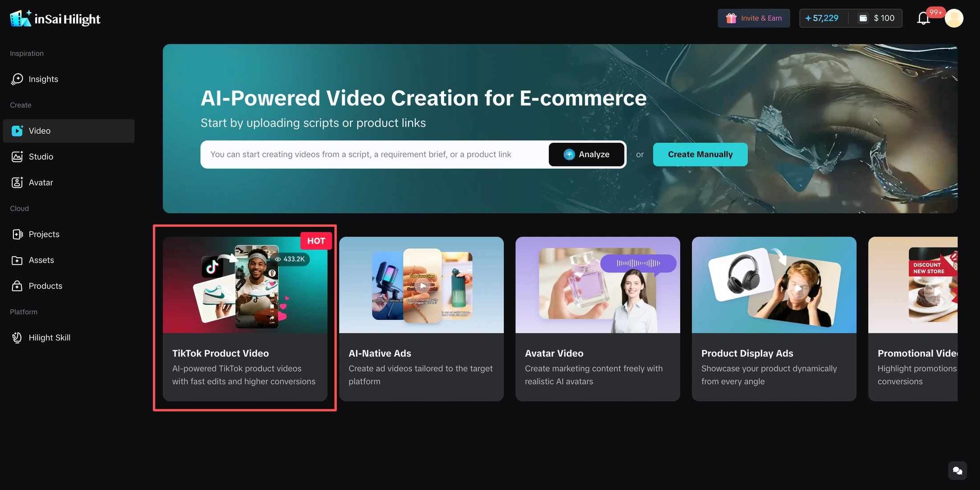
Task: Click 'Create ad videos tailored to the target platform' text
Action: coord(421,375)
